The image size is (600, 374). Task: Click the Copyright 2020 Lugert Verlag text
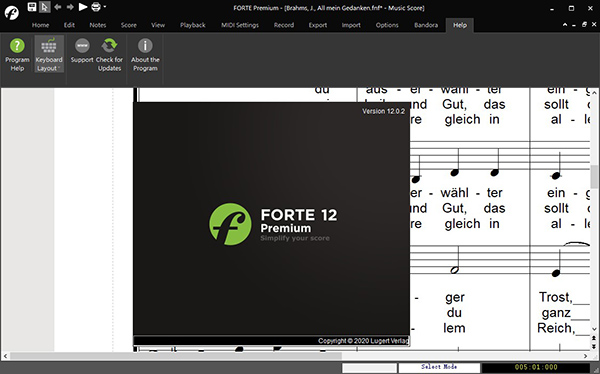364,341
